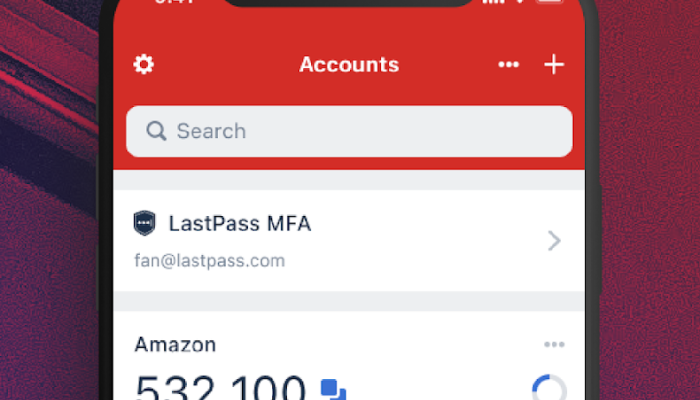This screenshot has height=400, width=700.
Task: Click the Search placeholder text
Action: click(211, 131)
